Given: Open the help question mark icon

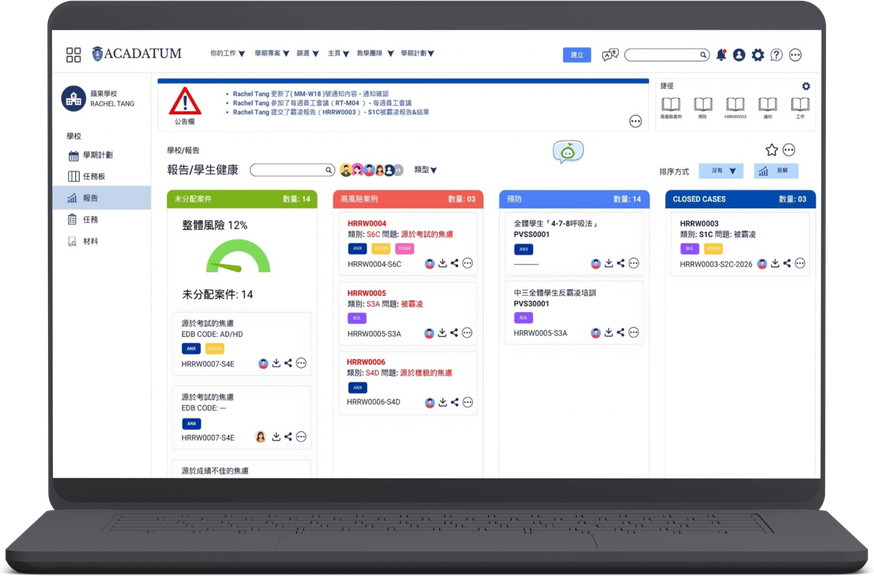Looking at the screenshot, I should tap(776, 55).
